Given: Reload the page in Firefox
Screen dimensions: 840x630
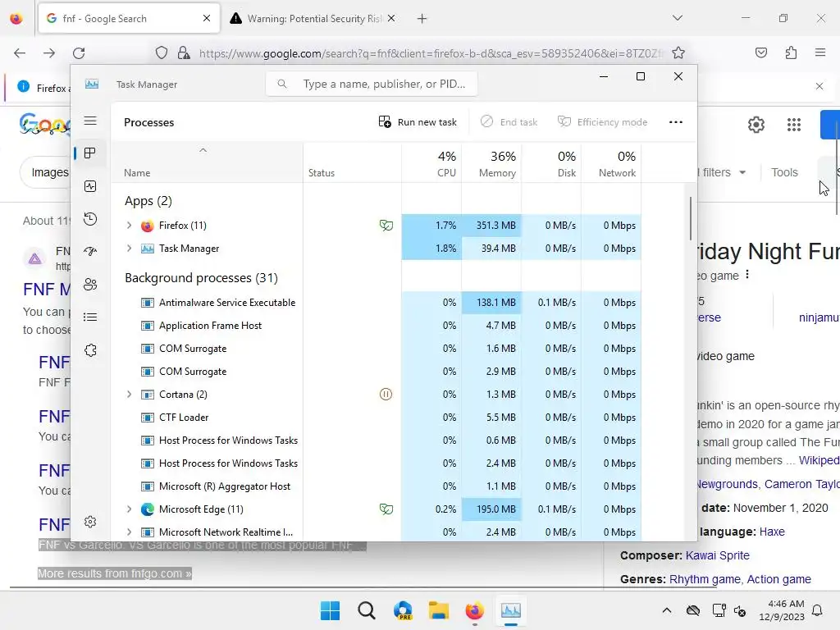Looking at the screenshot, I should (x=79, y=53).
